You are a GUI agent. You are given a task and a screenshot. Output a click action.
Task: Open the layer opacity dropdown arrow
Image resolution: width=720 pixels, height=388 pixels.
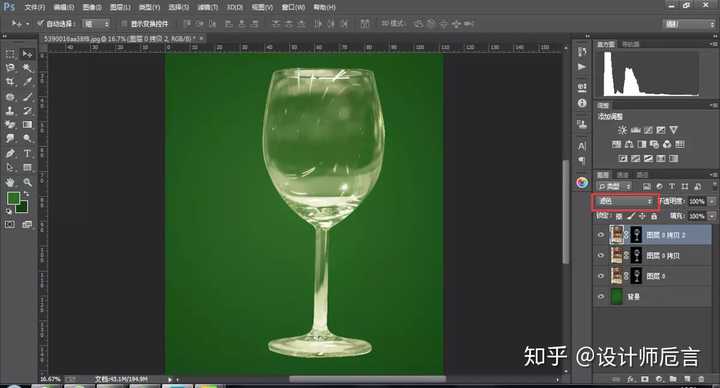tap(711, 201)
